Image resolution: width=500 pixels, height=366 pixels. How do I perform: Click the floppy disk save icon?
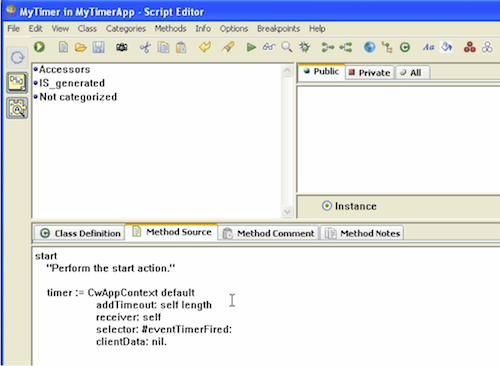point(99,47)
